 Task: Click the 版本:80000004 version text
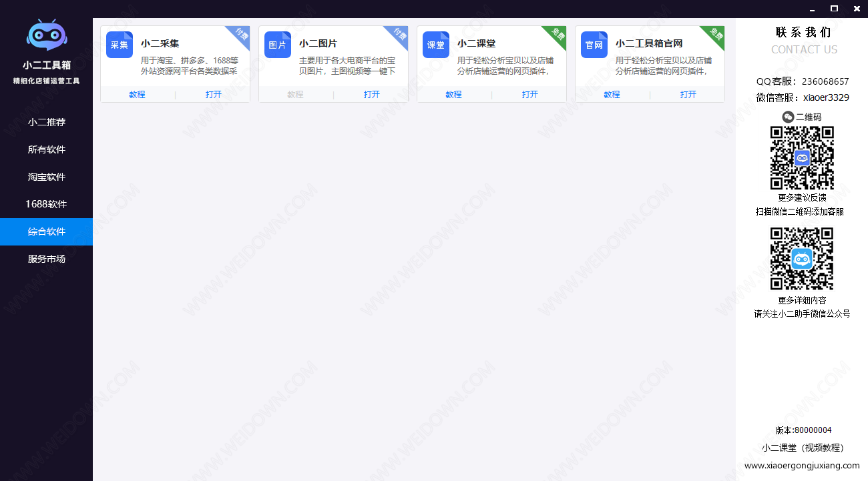[804, 430]
